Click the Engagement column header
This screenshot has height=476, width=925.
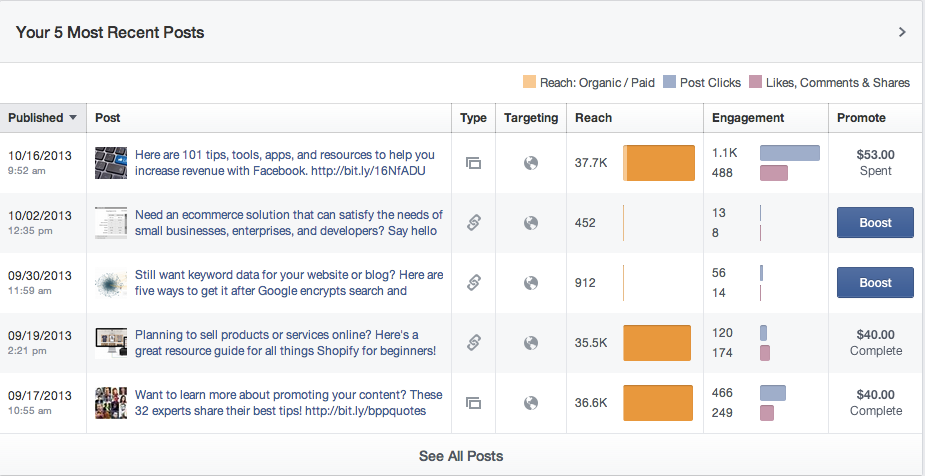748,118
